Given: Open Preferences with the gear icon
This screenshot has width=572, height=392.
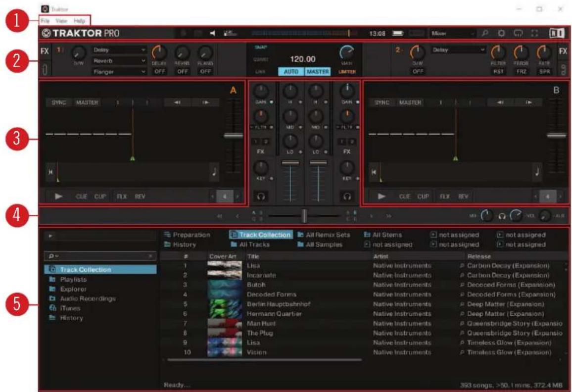Looking at the screenshot, I should (502, 33).
